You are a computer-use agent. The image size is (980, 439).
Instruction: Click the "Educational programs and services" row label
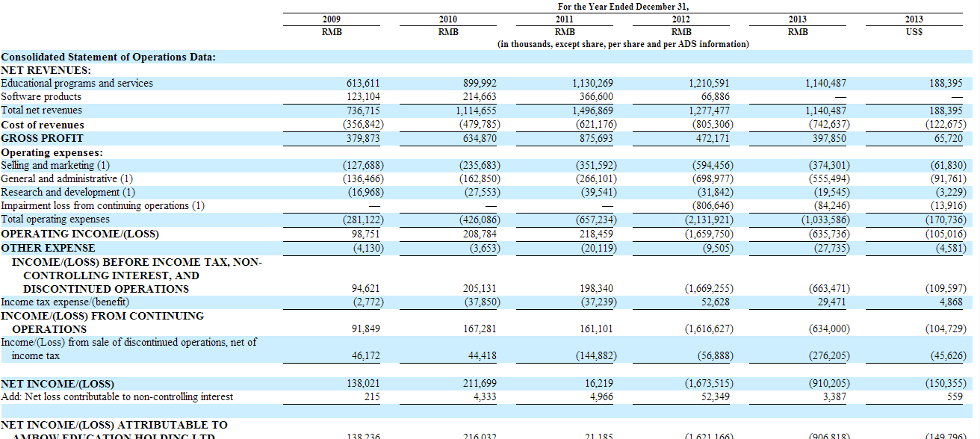[77, 84]
